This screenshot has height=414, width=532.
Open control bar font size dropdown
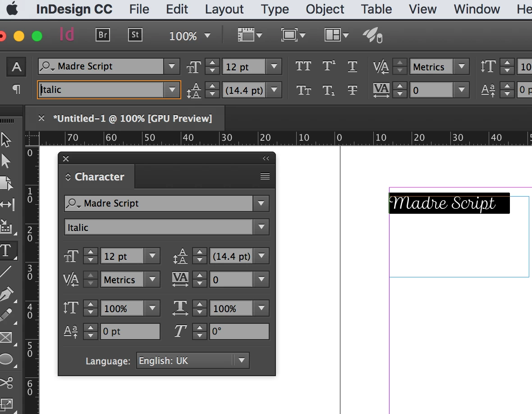point(274,66)
